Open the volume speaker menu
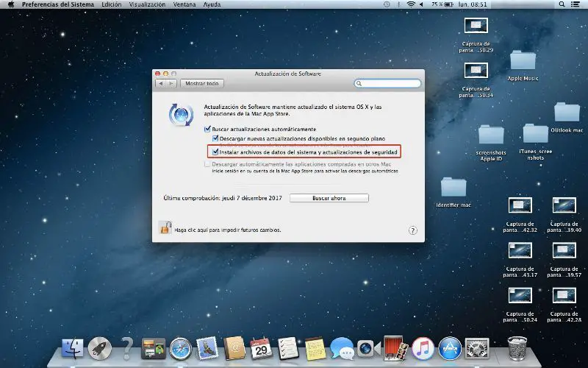Image resolution: width=588 pixels, height=368 pixels. pos(421,4)
